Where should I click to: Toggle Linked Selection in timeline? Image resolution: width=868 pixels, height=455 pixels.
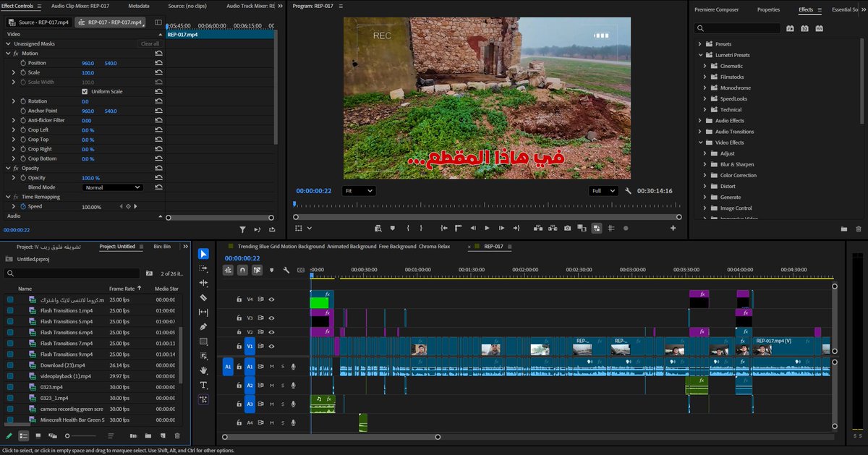click(257, 270)
